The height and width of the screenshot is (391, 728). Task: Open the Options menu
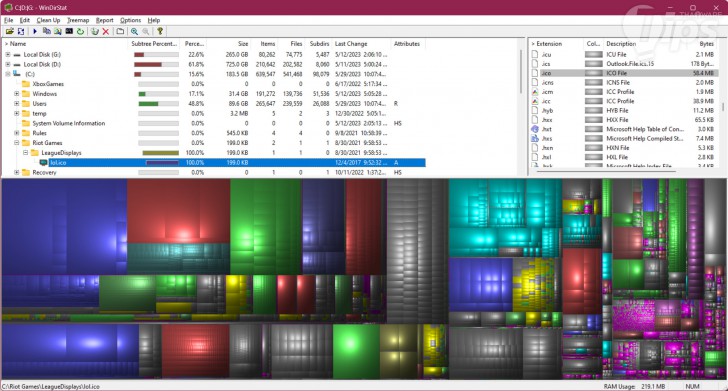(130, 20)
